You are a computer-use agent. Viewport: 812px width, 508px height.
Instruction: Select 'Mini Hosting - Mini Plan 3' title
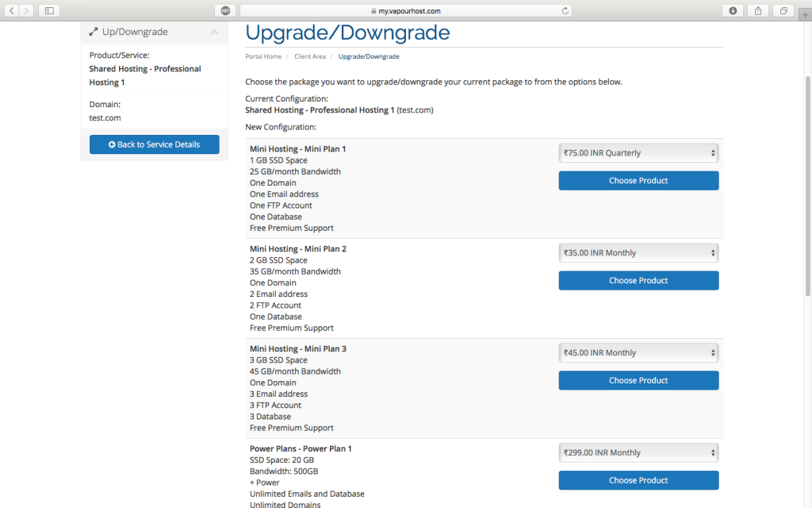(x=298, y=349)
